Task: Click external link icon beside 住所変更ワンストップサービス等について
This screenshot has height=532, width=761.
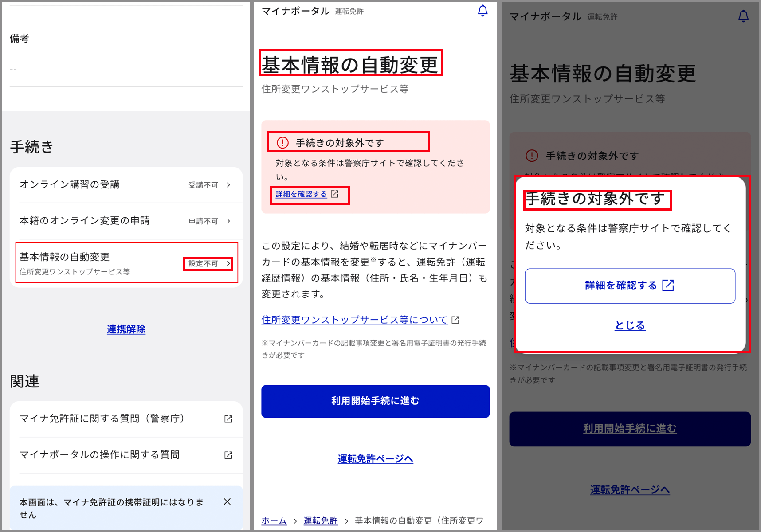Action: click(455, 320)
